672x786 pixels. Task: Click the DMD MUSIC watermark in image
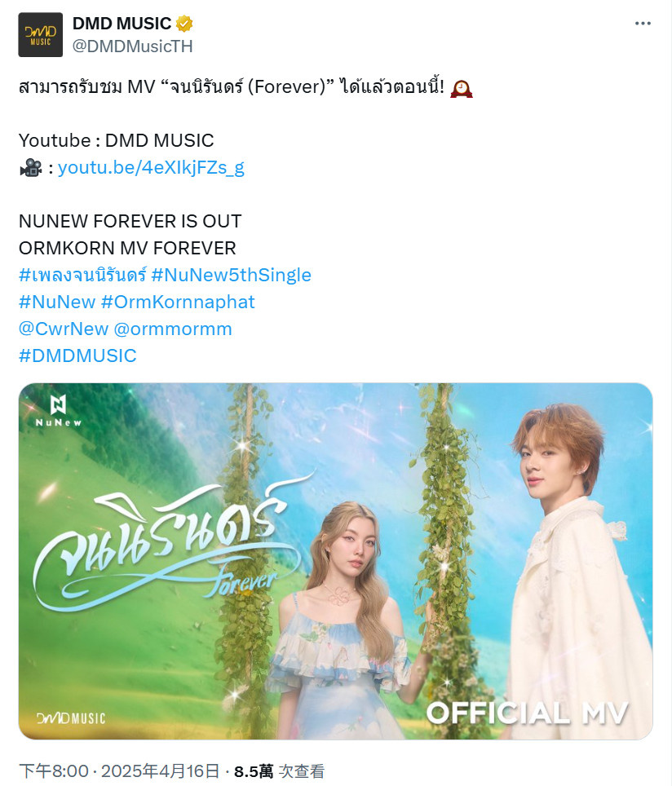(71, 718)
